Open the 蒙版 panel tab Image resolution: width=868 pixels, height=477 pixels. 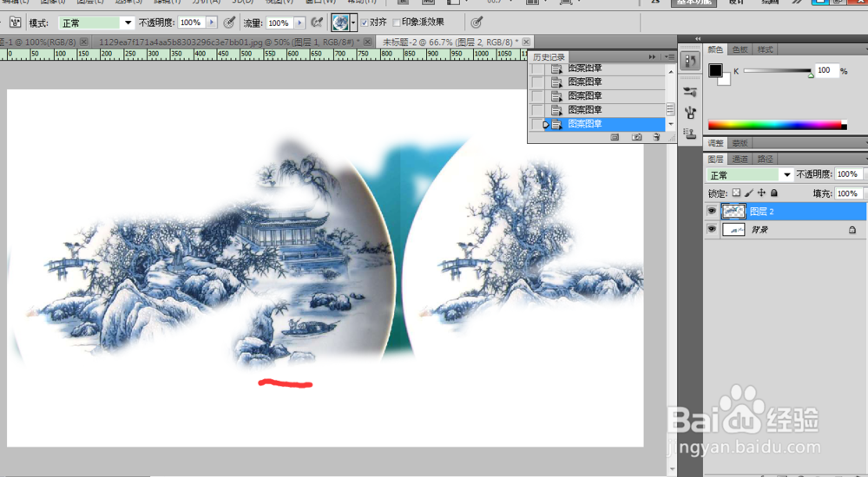pos(740,143)
